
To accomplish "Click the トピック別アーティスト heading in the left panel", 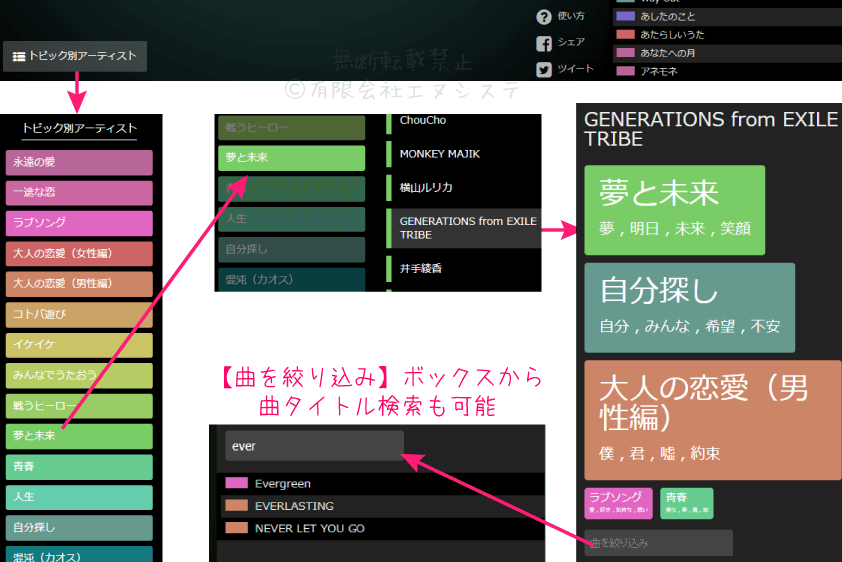I will [79, 128].
